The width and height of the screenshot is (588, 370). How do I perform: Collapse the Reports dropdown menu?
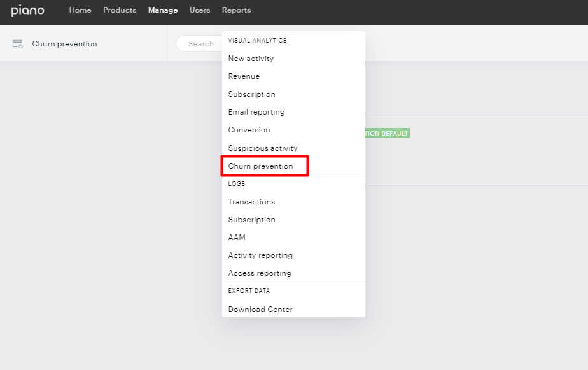236,10
